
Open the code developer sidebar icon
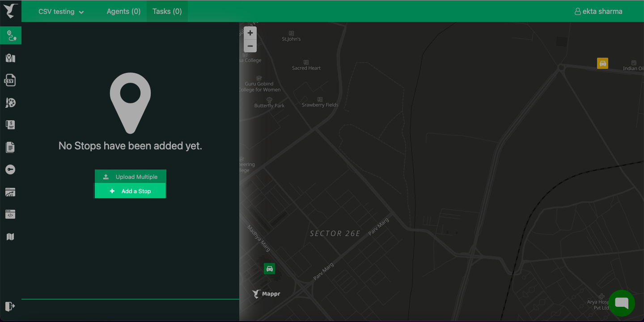pos(10,215)
